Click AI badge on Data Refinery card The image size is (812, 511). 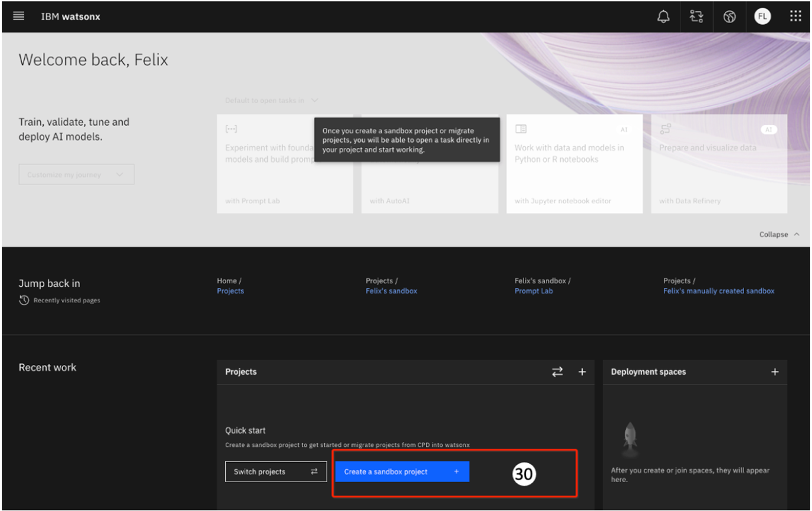[769, 129]
